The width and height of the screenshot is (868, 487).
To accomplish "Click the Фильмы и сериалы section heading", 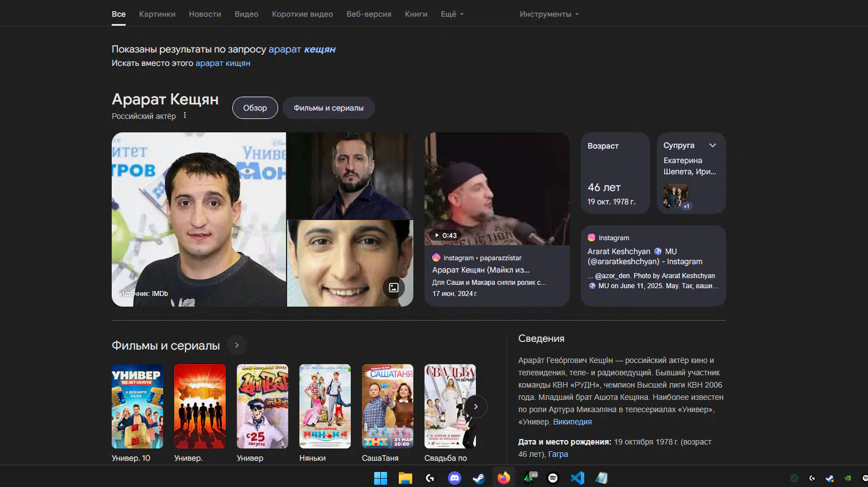I will (166, 346).
